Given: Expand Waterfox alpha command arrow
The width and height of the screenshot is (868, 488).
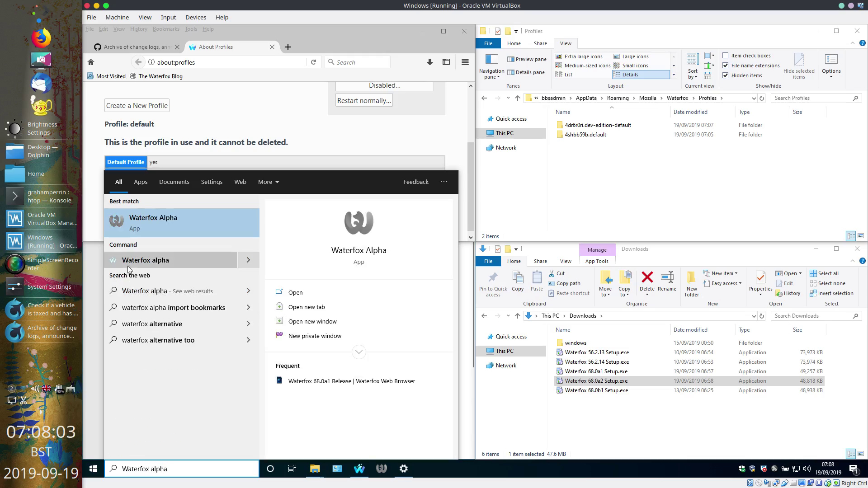Looking at the screenshot, I should (x=248, y=260).
